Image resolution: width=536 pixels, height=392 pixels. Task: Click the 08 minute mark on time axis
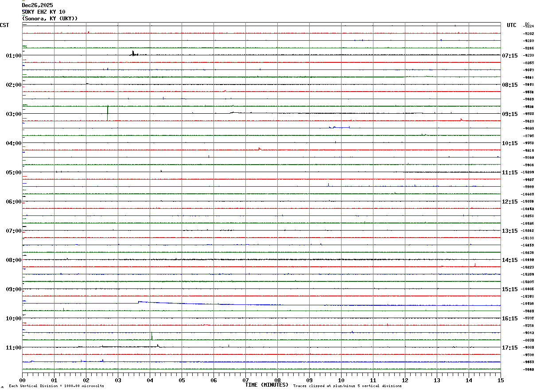(277, 380)
